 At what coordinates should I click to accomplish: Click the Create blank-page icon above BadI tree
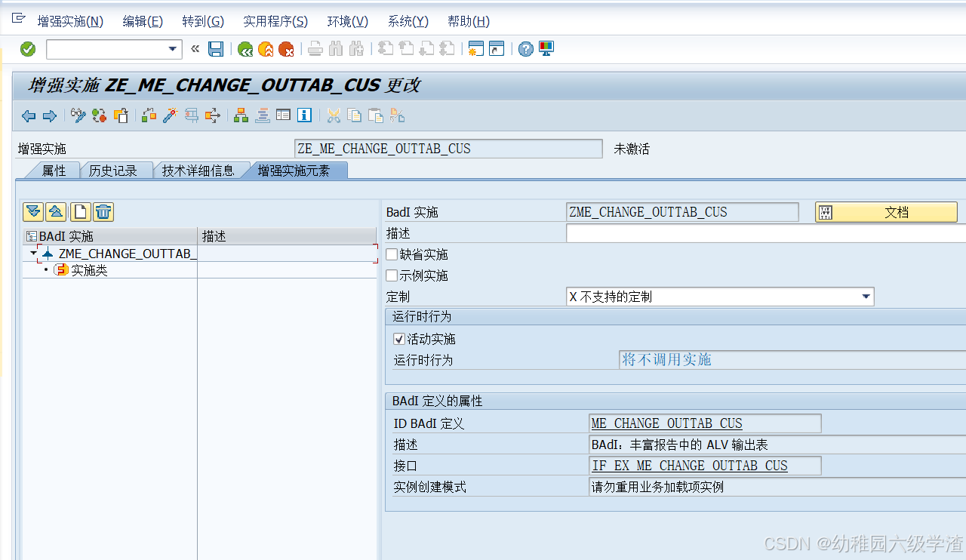(x=79, y=211)
